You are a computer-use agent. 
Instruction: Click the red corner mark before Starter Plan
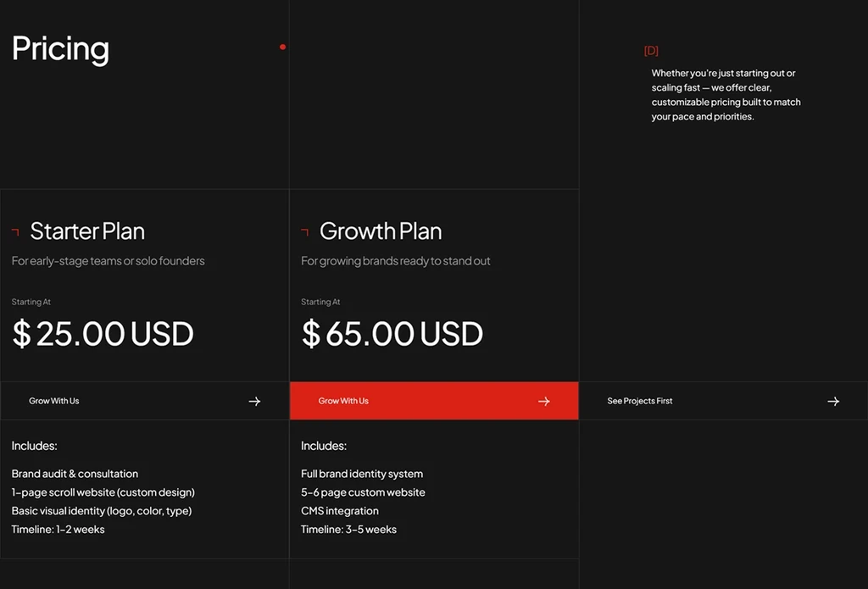pos(15,232)
